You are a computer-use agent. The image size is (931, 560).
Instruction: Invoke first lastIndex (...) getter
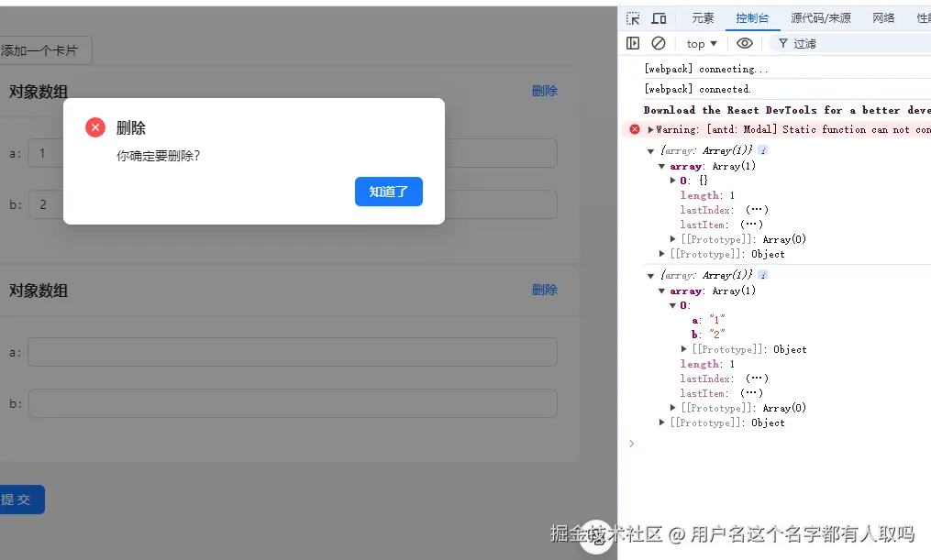pyautogui.click(x=757, y=210)
